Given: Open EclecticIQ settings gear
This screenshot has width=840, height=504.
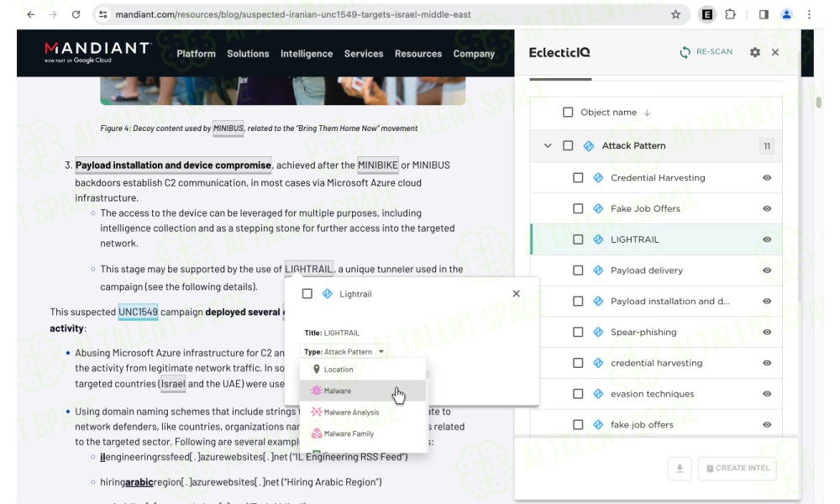Looking at the screenshot, I should (x=755, y=52).
